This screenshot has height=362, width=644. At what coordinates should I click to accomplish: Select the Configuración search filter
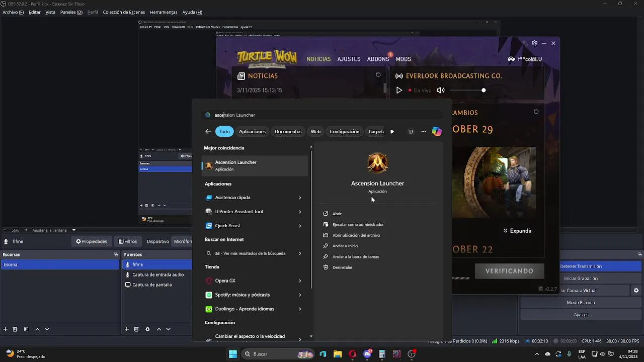pyautogui.click(x=344, y=131)
